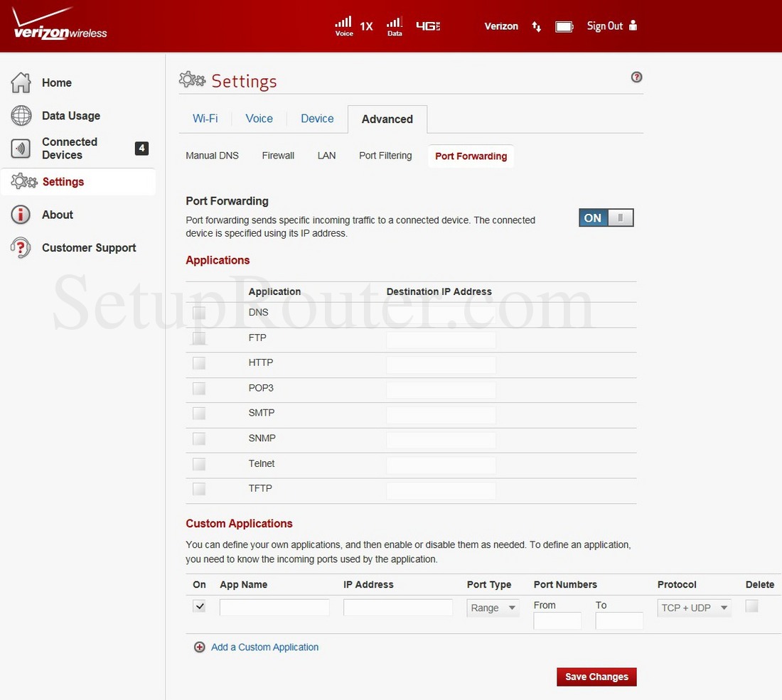Click the Port Numbers To field
This screenshot has width=782, height=700.
pyautogui.click(x=619, y=620)
